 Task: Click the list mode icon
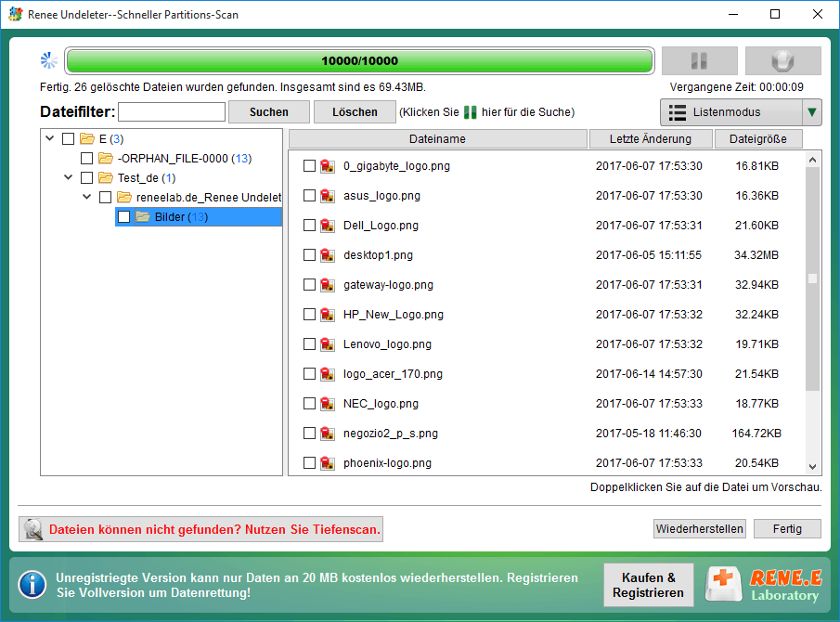678,112
